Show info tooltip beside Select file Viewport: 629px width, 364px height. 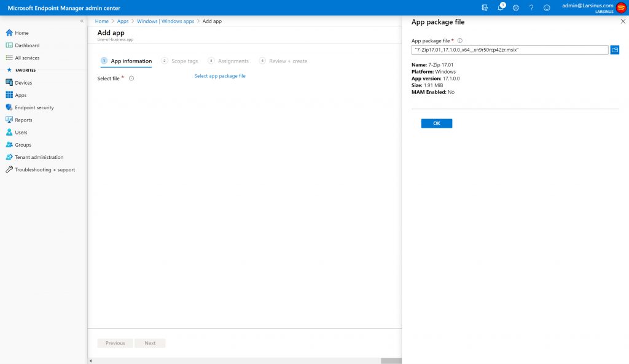click(x=131, y=78)
